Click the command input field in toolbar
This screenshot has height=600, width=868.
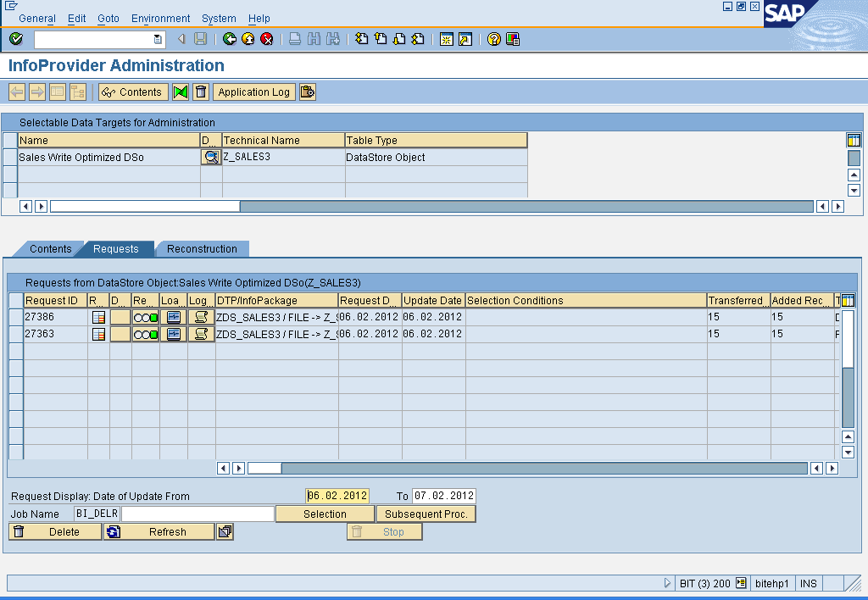pyautogui.click(x=98, y=39)
